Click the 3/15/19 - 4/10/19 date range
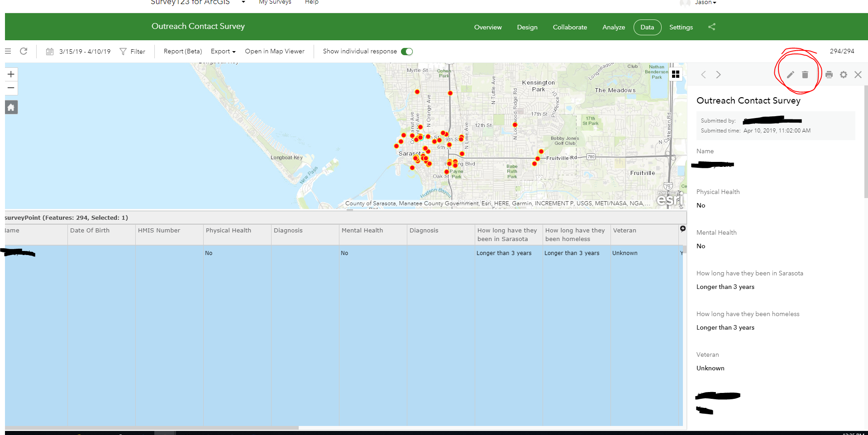The image size is (868, 435). click(x=85, y=52)
